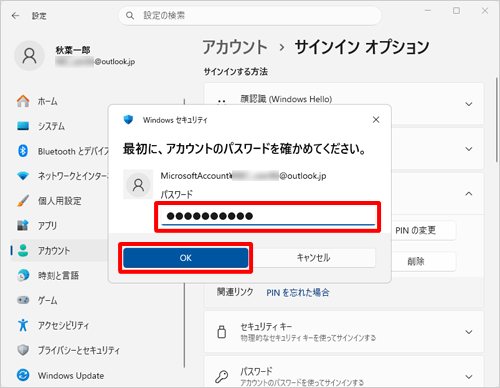Click the back arrow in Settings
Screen dimensions: 500x388
click(15, 16)
